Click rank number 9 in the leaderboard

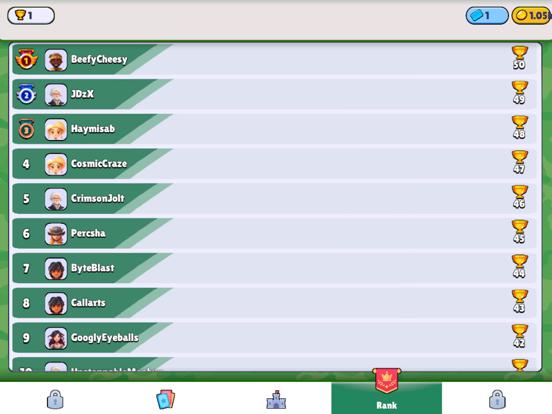tap(26, 338)
